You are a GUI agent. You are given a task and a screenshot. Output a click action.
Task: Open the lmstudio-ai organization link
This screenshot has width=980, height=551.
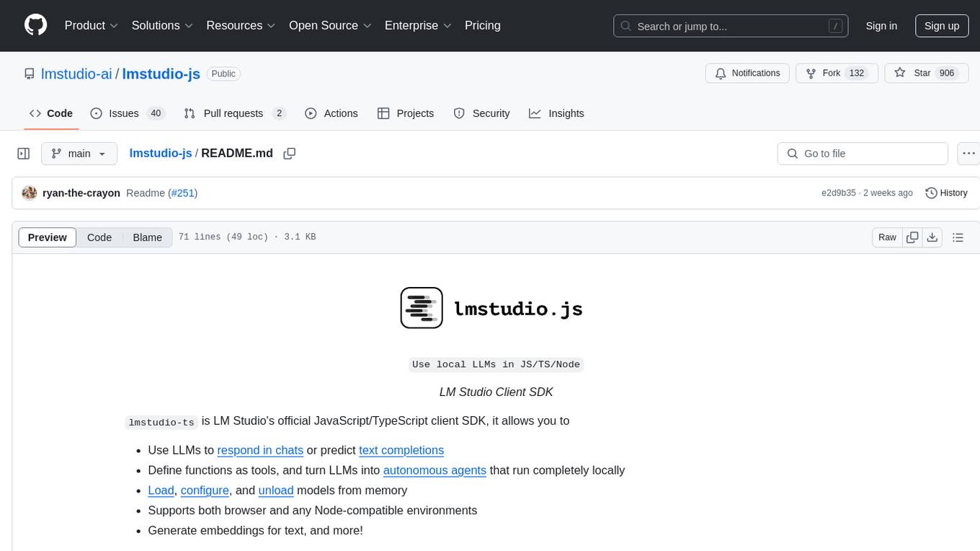[76, 74]
